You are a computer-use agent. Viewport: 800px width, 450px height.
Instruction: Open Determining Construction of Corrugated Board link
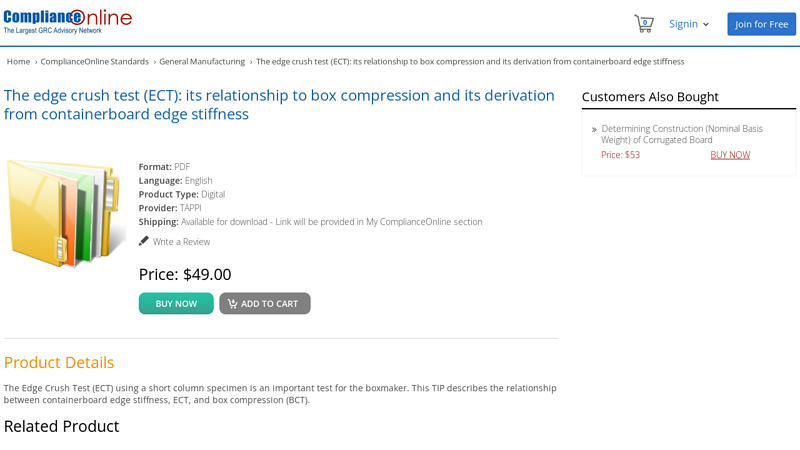(681, 135)
